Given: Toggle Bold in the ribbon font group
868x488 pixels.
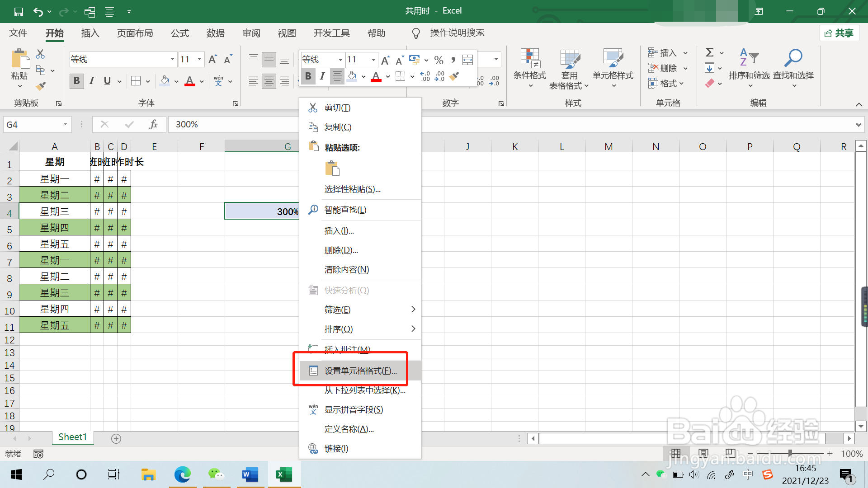Looking at the screenshot, I should coord(77,81).
